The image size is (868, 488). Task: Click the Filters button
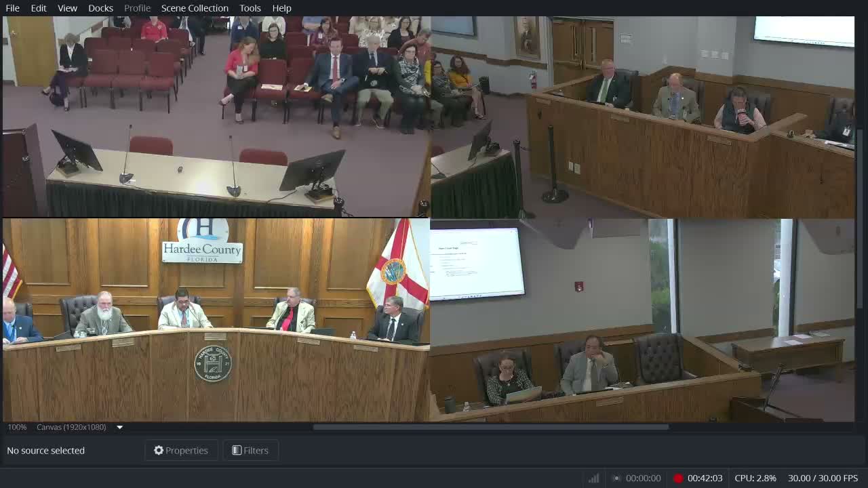coord(250,450)
